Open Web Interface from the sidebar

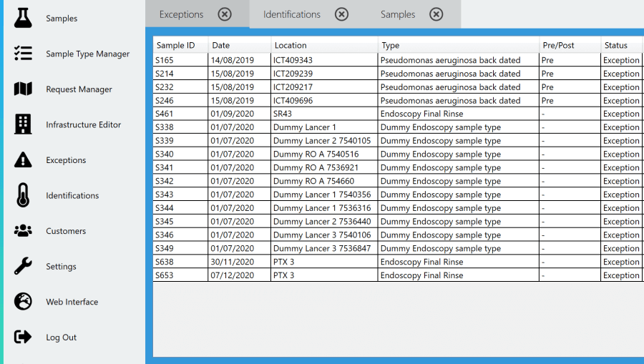coord(72,302)
